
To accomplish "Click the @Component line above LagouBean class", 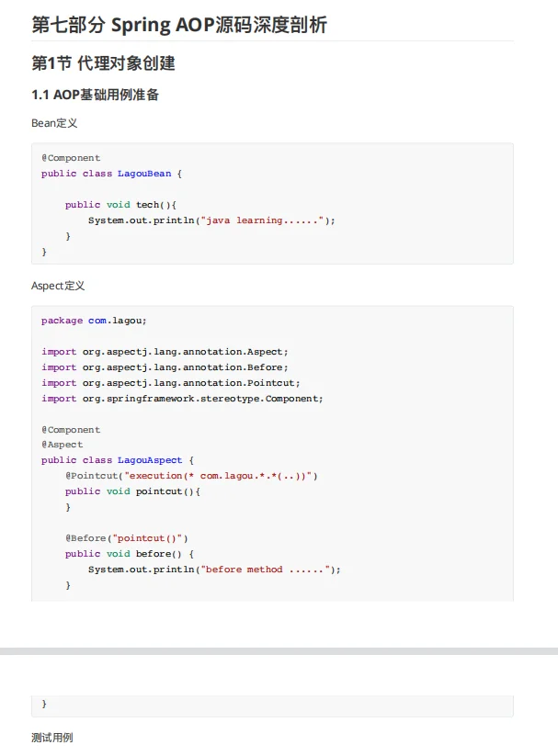I will 71,158.
